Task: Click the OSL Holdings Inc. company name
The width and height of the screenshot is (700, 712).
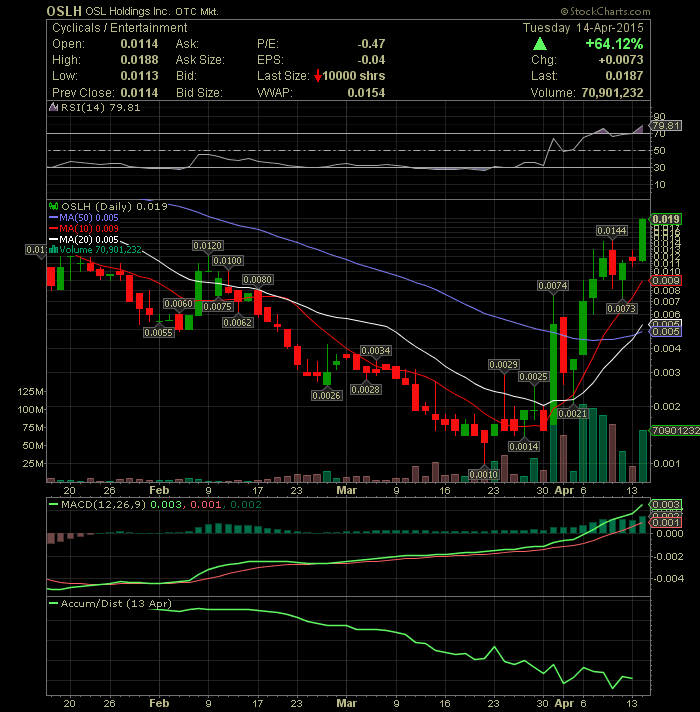Action: click(128, 11)
